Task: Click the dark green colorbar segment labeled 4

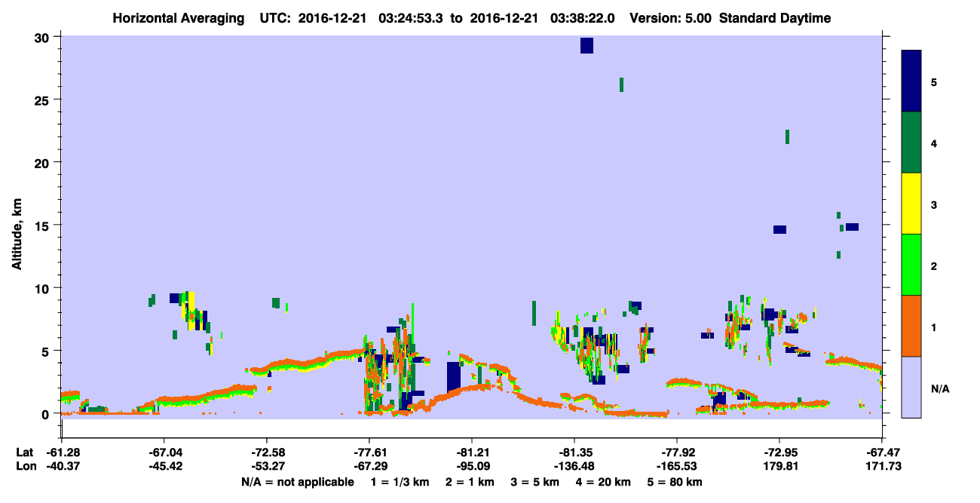Action: pos(911,143)
